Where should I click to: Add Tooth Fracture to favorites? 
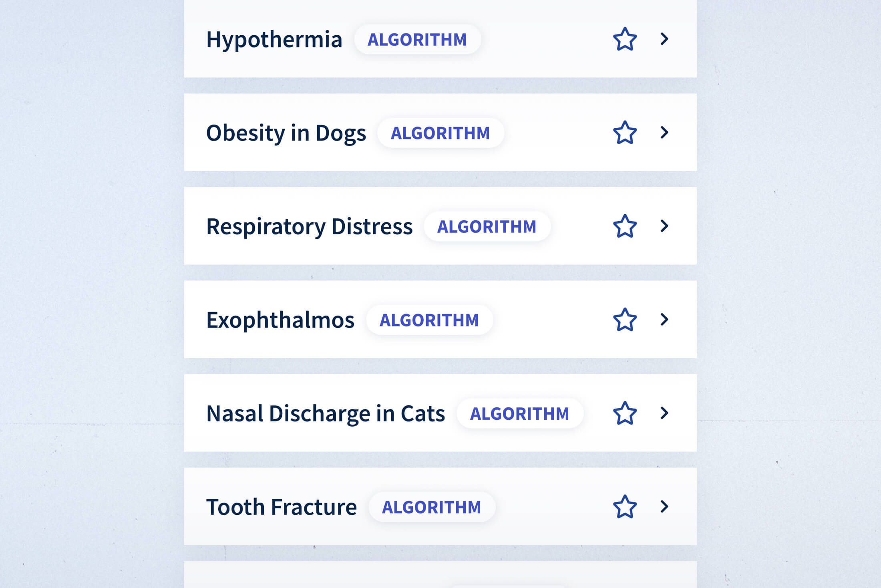point(625,507)
